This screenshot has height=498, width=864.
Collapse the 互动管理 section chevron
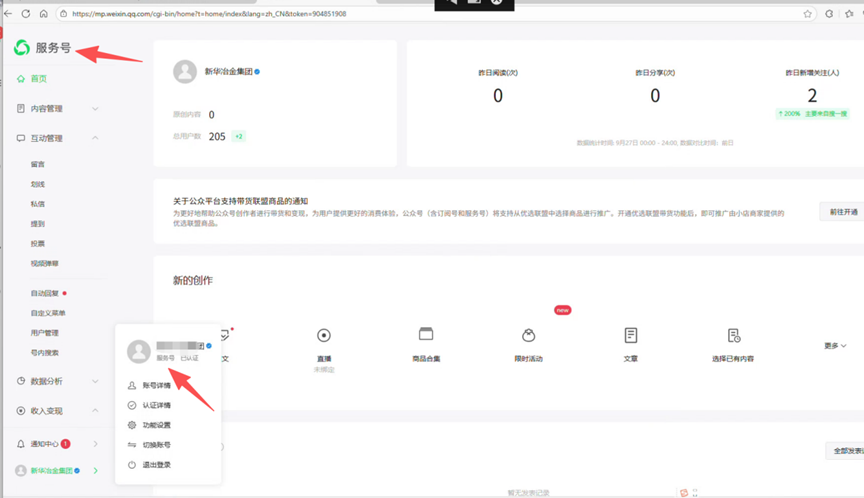95,138
